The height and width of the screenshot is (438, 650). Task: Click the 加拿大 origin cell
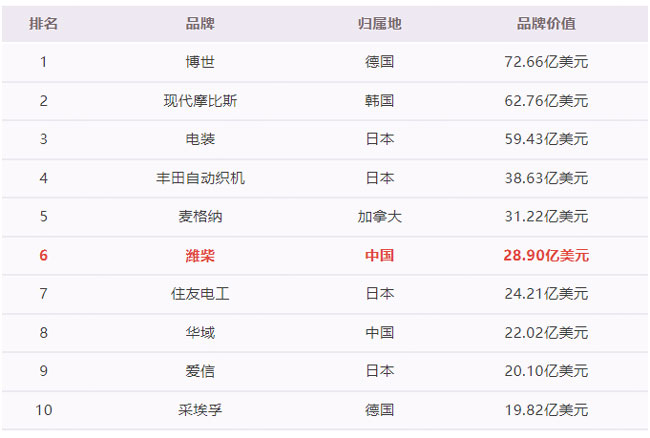point(380,216)
